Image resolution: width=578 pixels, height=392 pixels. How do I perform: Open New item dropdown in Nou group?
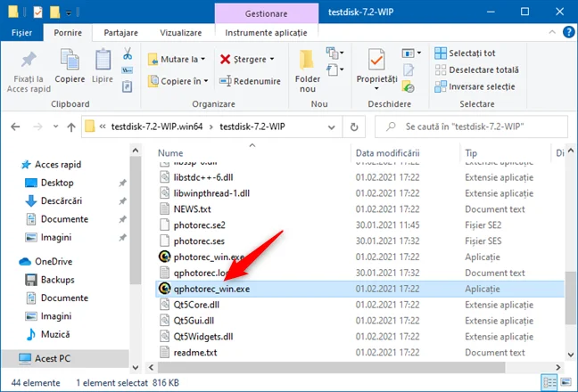(x=334, y=53)
